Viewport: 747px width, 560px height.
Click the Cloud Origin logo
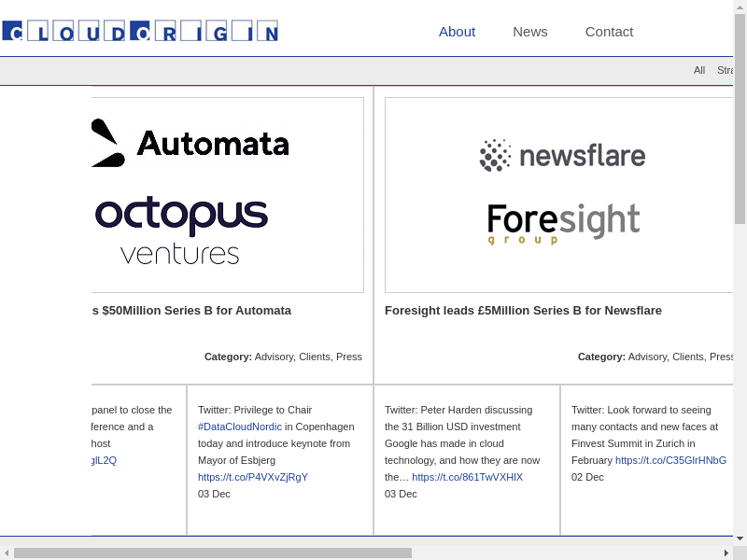140,31
